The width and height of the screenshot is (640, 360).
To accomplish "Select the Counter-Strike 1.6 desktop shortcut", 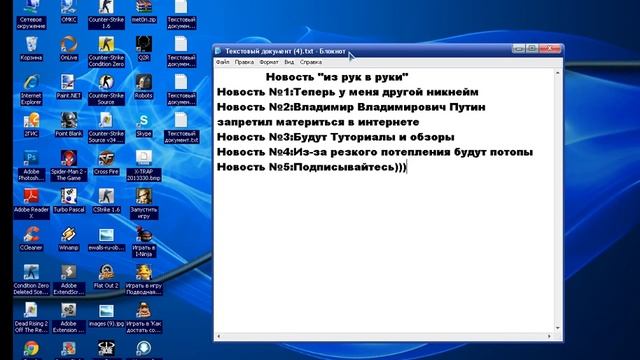I will pos(106,14).
